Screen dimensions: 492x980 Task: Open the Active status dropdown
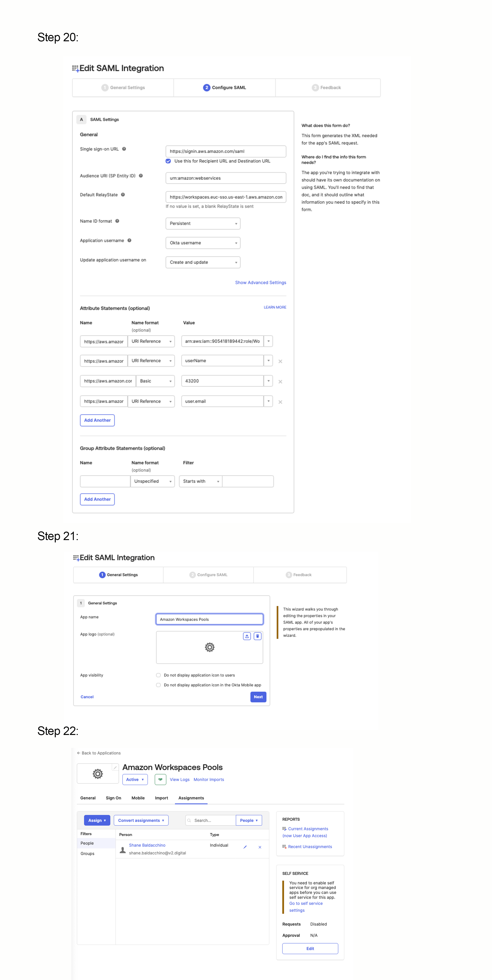click(x=135, y=779)
